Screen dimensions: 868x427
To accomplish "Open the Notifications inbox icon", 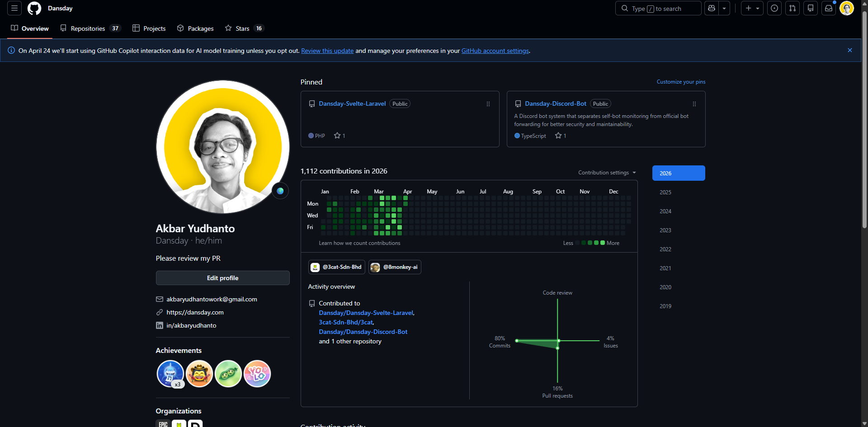I will click(x=829, y=8).
